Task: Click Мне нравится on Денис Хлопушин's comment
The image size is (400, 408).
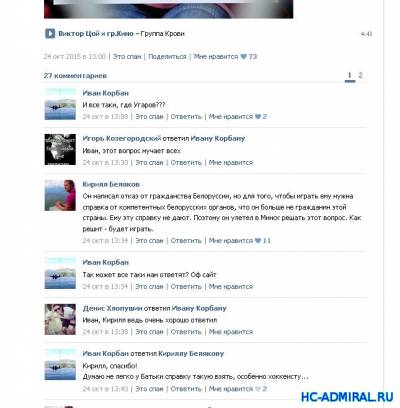Action: coord(231,332)
